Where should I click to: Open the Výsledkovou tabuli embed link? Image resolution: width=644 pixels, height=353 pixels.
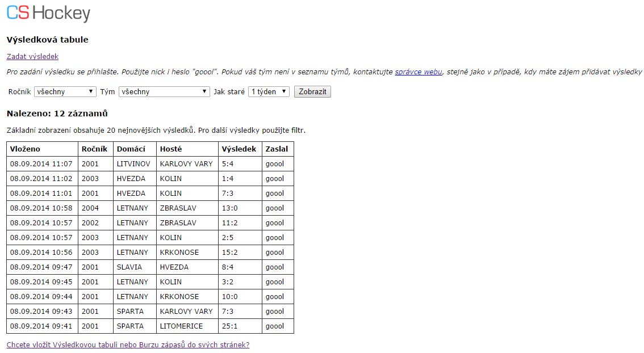point(128,345)
